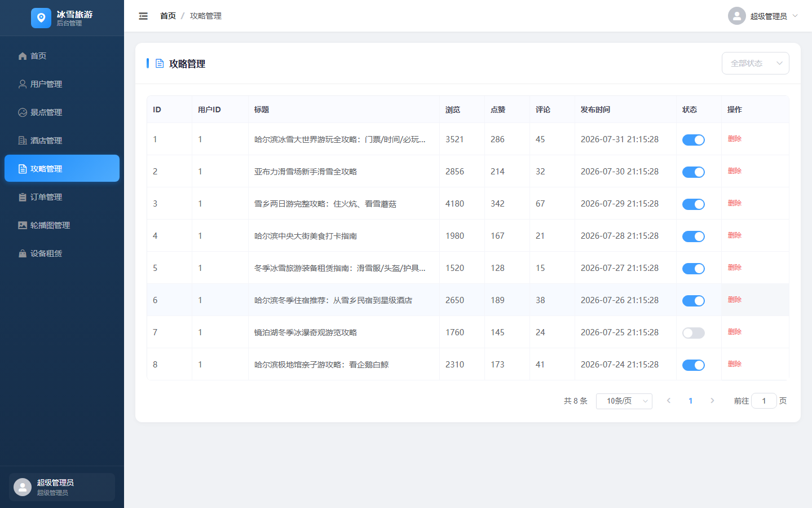The height and width of the screenshot is (508, 812).
Task: Toggle status switch for 亚布力滑雪场新手滑雪全攻略
Action: click(x=694, y=172)
